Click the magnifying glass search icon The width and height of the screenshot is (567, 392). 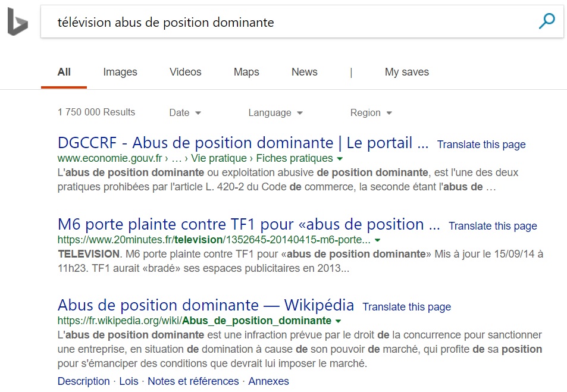coord(546,21)
